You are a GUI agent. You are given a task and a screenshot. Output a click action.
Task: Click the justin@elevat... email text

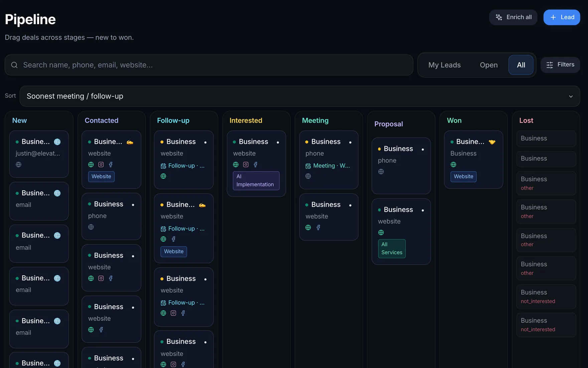pyautogui.click(x=38, y=153)
